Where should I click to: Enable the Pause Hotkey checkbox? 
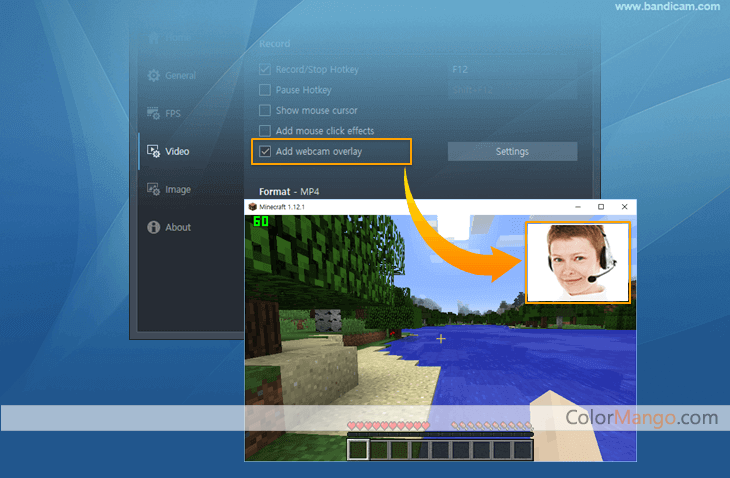[x=265, y=90]
